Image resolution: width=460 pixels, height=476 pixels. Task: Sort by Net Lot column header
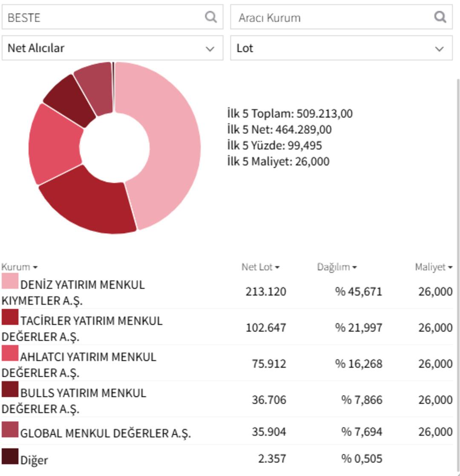[x=260, y=267]
